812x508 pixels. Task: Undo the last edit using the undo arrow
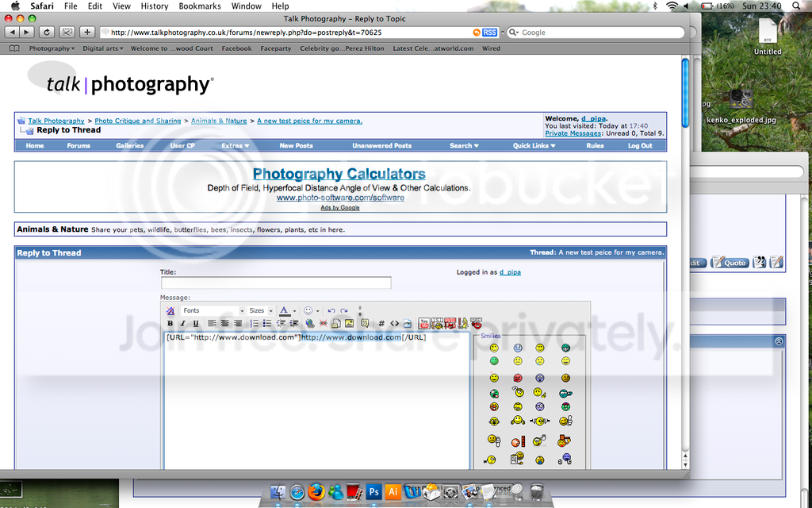(331, 310)
